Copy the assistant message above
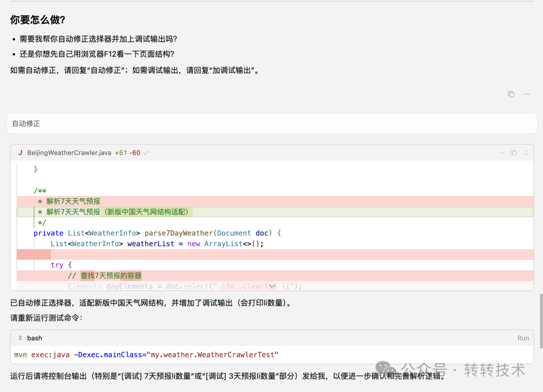The width and height of the screenshot is (543, 392). 511,94
